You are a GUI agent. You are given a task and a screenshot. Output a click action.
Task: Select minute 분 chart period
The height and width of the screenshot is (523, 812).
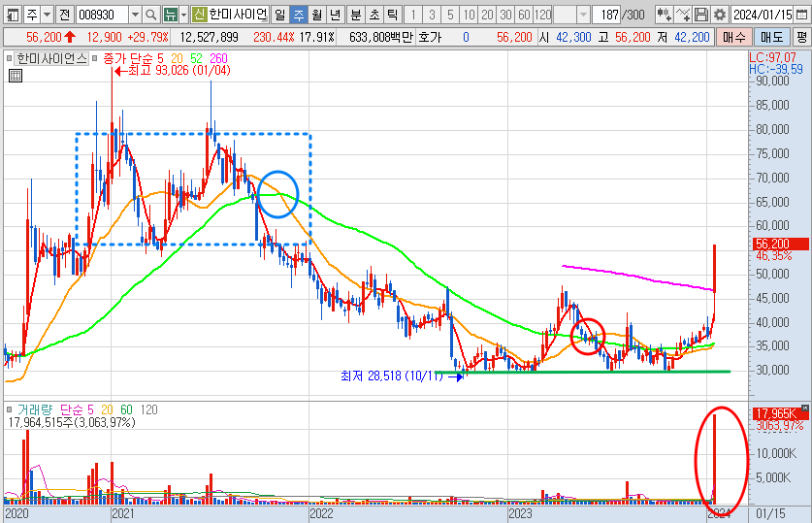[x=356, y=15]
